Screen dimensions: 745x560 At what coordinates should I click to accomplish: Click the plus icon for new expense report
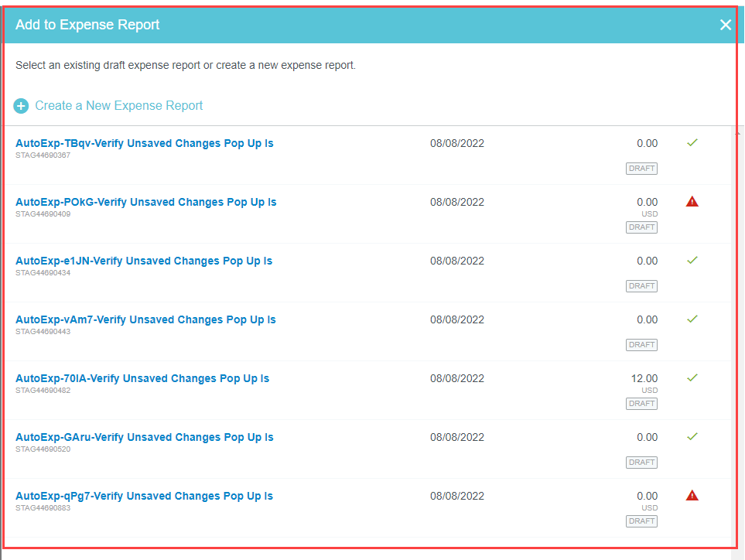click(22, 106)
